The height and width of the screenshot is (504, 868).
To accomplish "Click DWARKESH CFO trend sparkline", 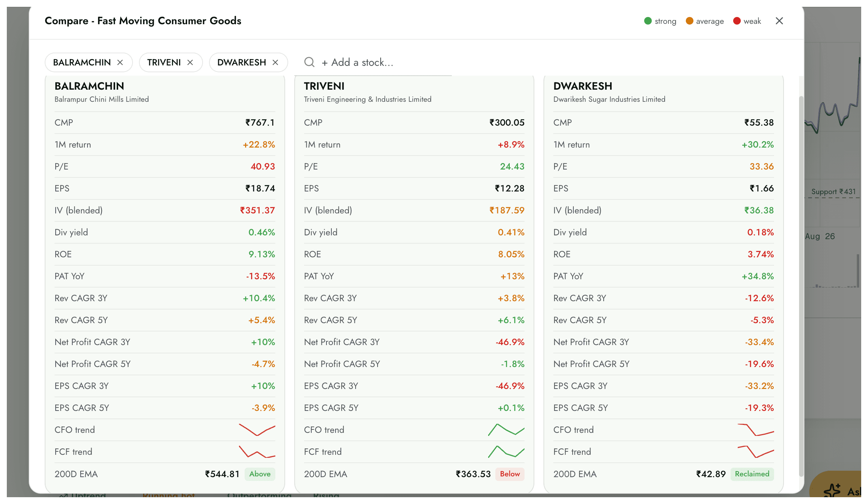I will (x=756, y=430).
